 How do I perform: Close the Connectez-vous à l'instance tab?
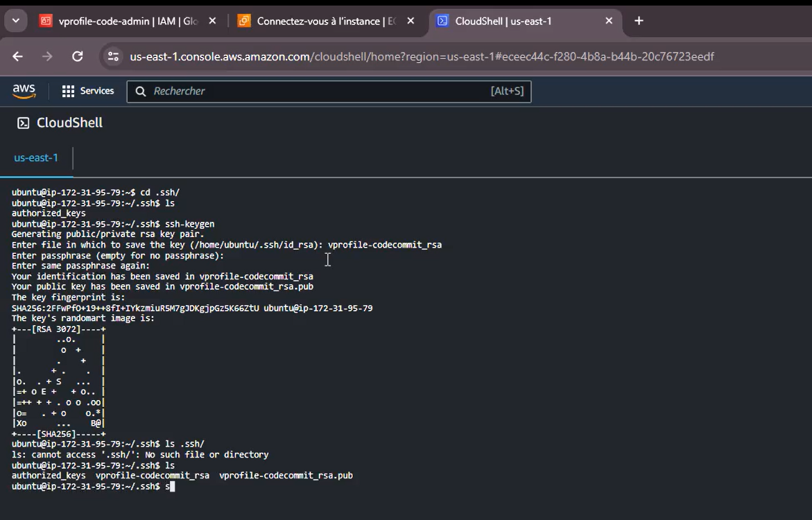pos(411,21)
